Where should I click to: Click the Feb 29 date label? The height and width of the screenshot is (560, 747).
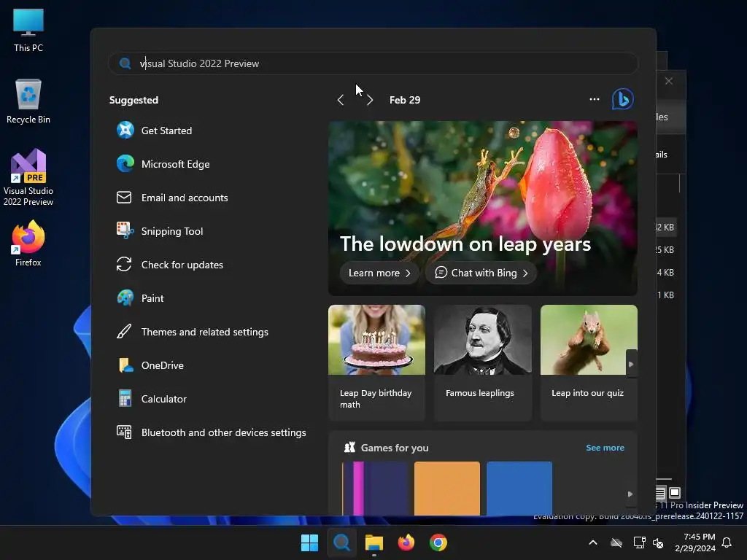coord(405,100)
